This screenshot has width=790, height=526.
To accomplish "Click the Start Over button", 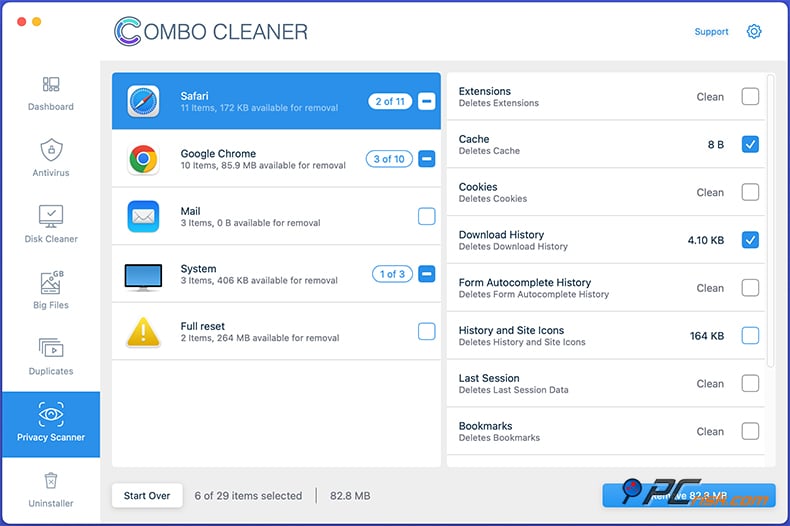I will [147, 495].
